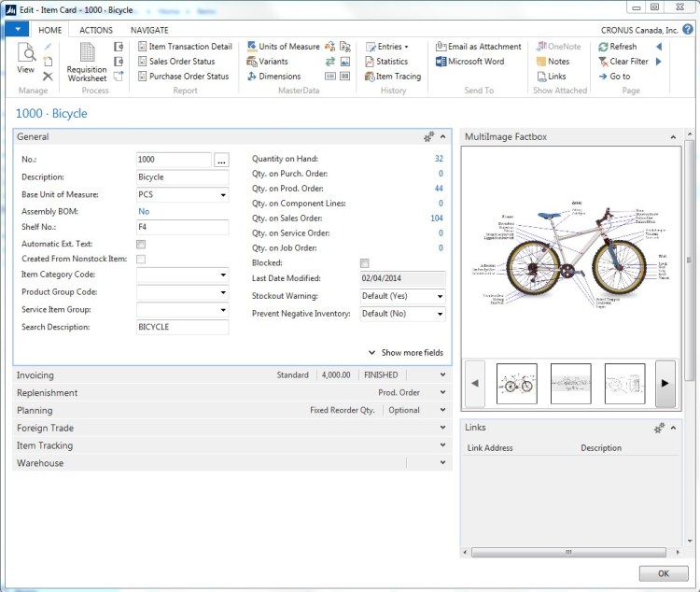Viewport: 700px width, 592px height.
Task: Switch to the HOME ribbon tab
Action: (50, 30)
